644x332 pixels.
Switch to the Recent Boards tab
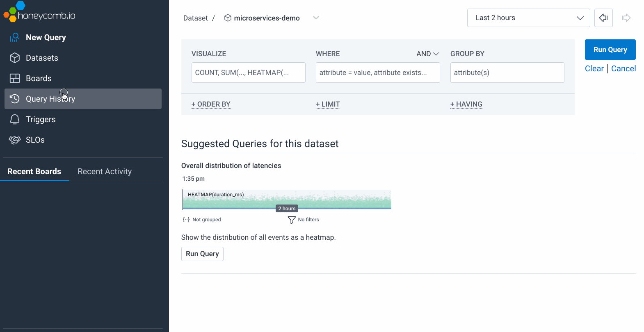click(34, 171)
